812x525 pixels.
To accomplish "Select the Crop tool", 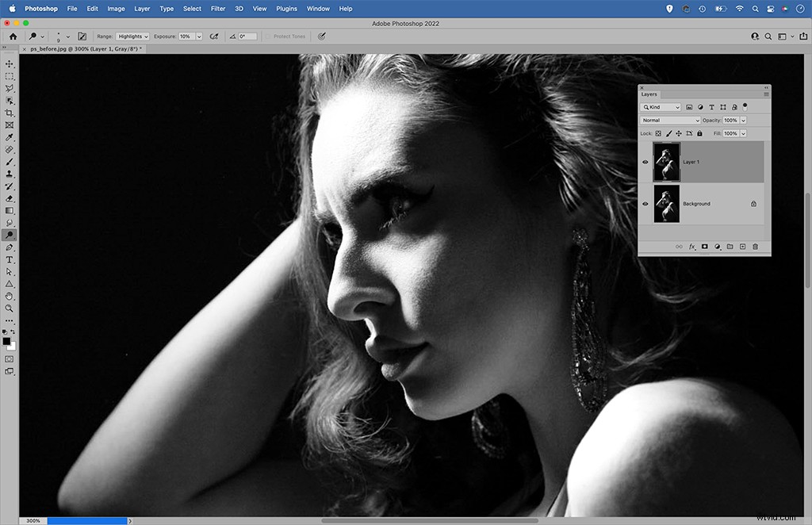I will tap(10, 113).
